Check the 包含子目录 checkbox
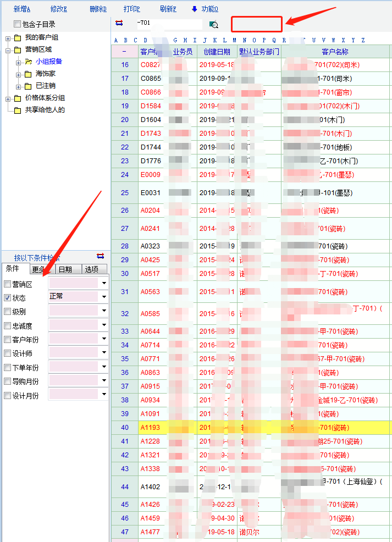The width and height of the screenshot is (392, 542). (17, 24)
